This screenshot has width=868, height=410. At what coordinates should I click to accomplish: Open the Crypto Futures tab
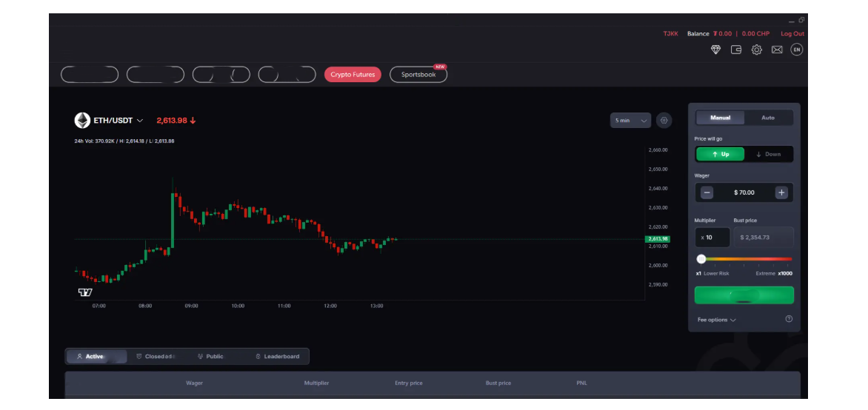pos(353,74)
